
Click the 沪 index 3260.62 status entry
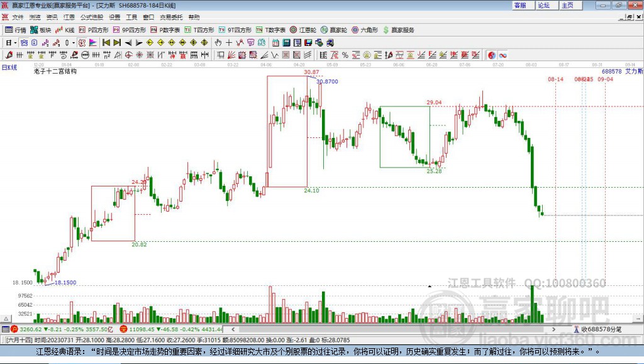(x=62, y=329)
